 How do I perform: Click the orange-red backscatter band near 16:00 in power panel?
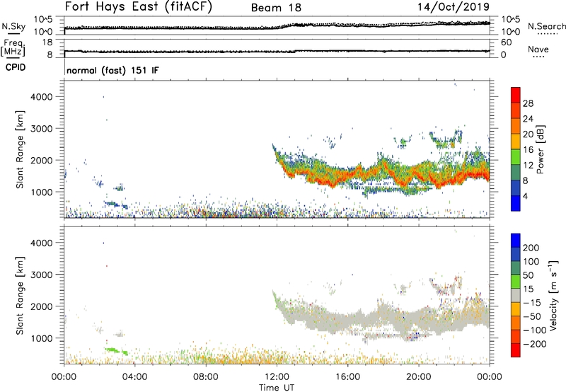(347, 175)
